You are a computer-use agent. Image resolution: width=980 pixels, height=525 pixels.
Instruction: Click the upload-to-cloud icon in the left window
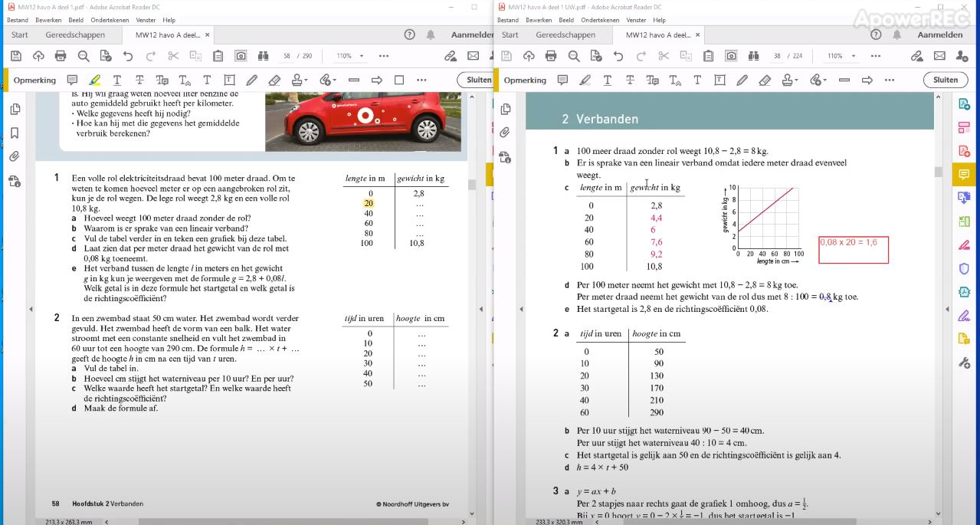pyautogui.click(x=38, y=56)
